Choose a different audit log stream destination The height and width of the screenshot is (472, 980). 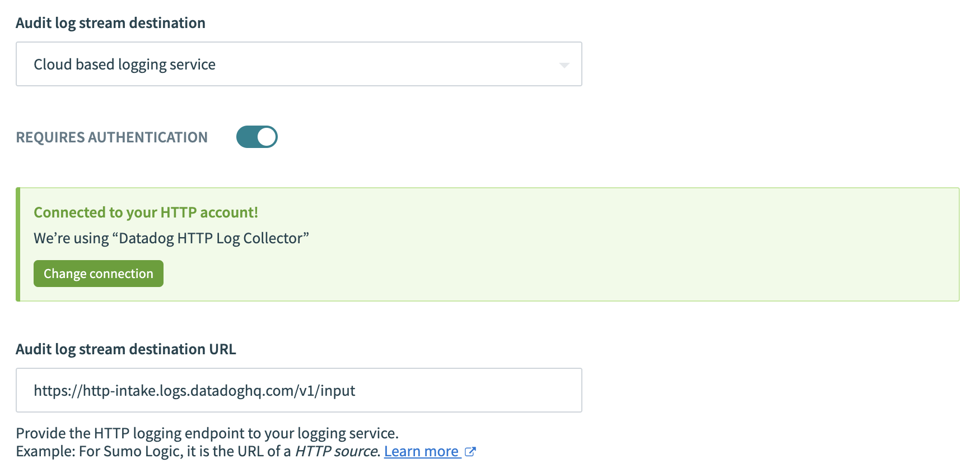[x=299, y=64]
